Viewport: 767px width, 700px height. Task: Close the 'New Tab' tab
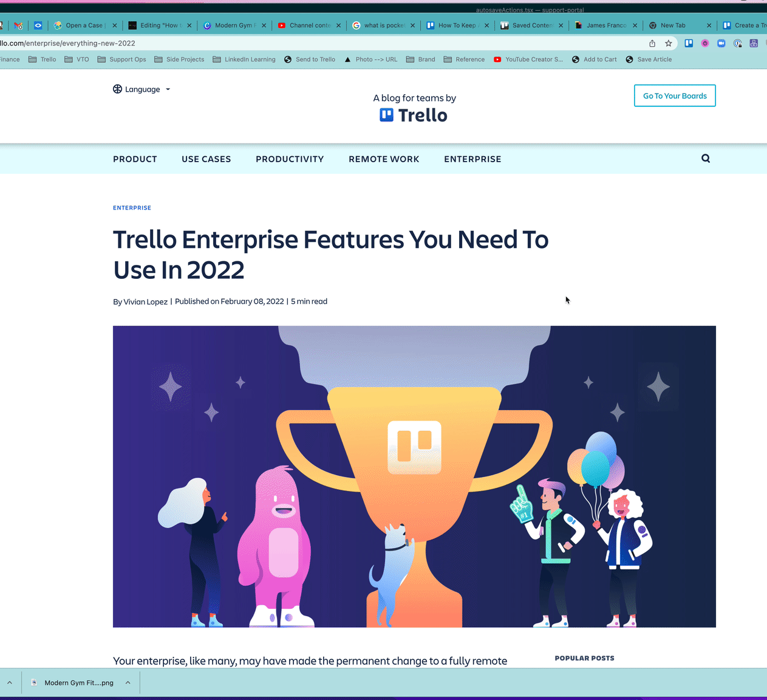coord(709,26)
